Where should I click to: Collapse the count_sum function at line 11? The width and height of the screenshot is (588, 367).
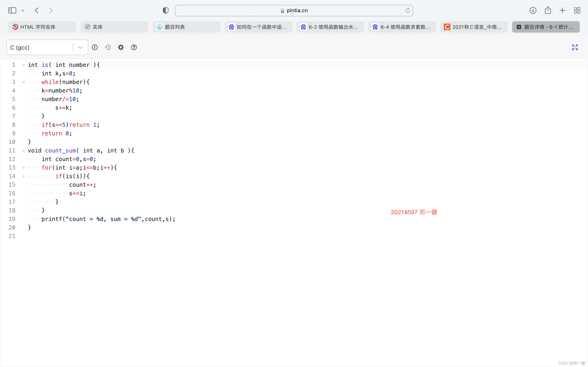click(24, 151)
